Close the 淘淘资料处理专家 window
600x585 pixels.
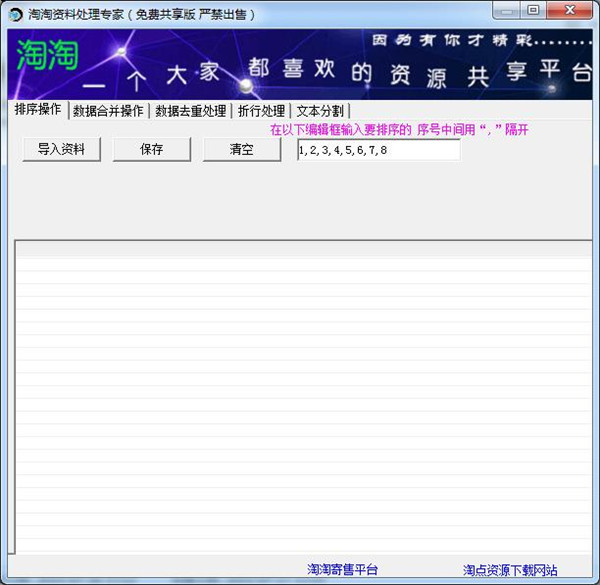570,11
